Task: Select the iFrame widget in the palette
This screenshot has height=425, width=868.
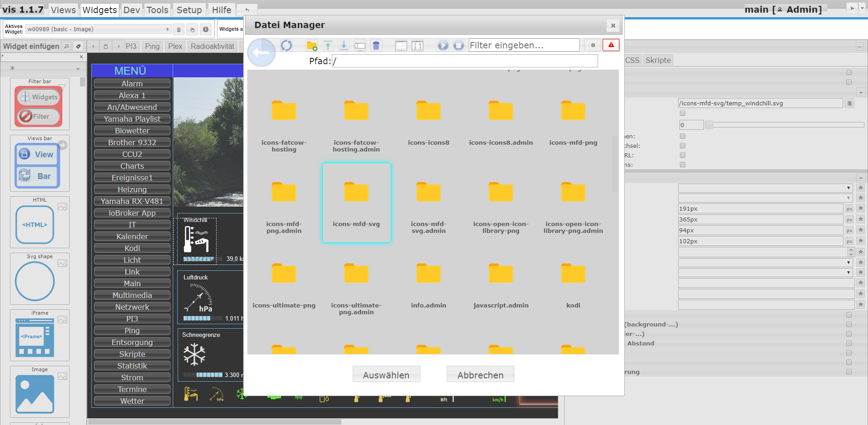Action: coord(40,335)
